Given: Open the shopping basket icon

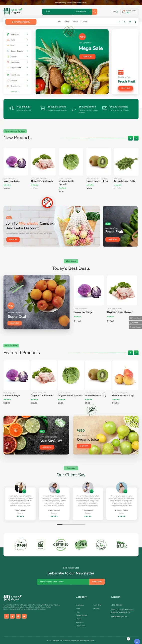Looking at the screenshot, I should click(x=123, y=12).
